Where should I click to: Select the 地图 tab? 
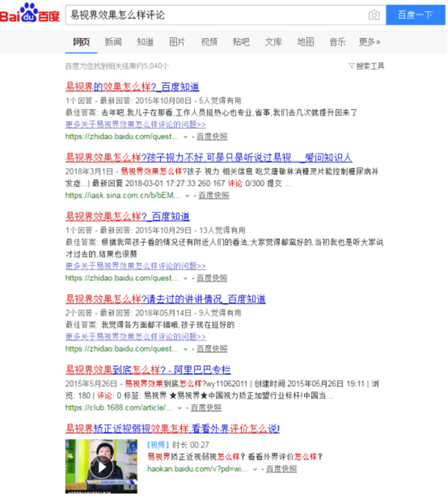click(x=305, y=42)
